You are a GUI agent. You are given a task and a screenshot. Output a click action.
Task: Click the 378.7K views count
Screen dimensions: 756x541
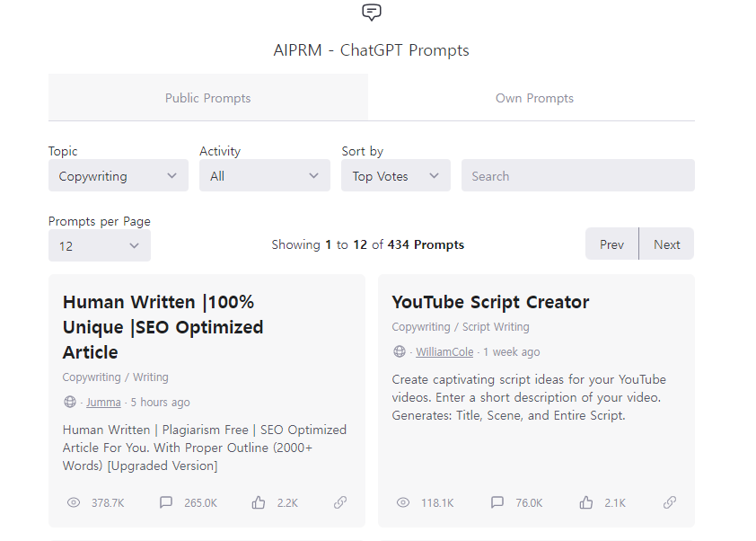pos(108,503)
